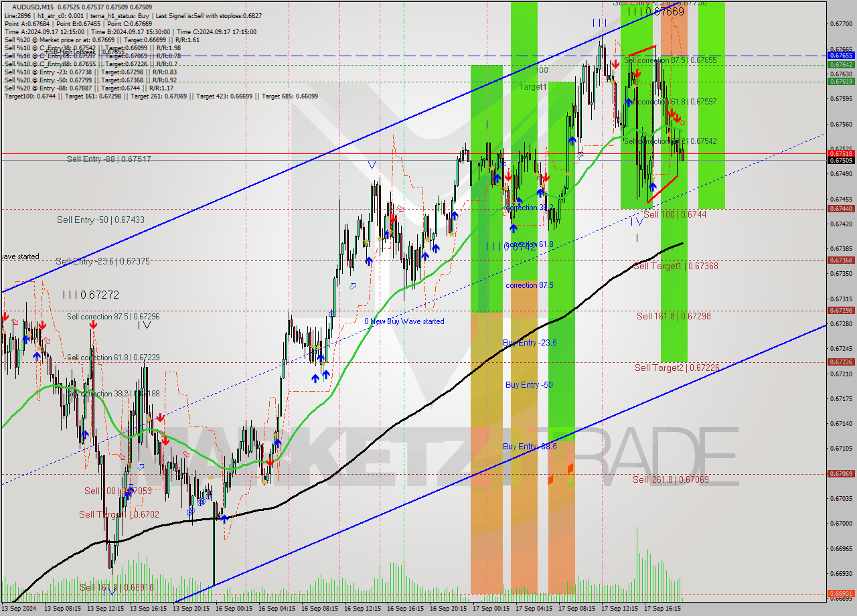Click the 0.67226 price tag on axis
Screen dimensions: 857x616
(x=841, y=362)
